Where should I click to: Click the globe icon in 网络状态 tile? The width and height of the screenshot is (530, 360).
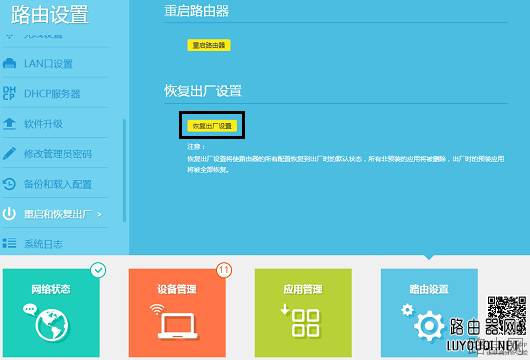(47, 322)
